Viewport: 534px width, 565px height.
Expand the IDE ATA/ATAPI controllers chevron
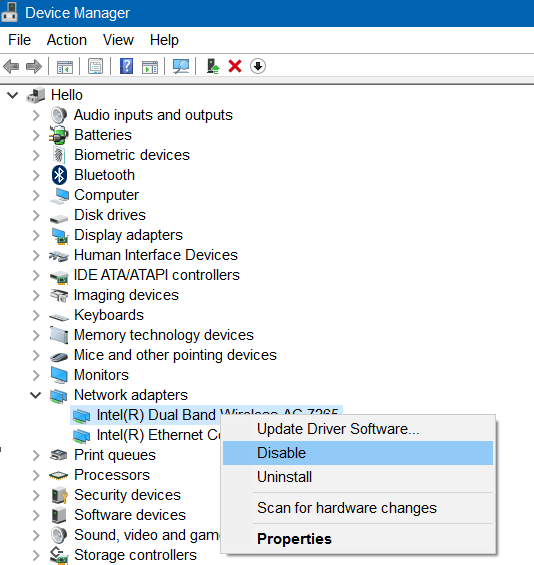tap(36, 275)
